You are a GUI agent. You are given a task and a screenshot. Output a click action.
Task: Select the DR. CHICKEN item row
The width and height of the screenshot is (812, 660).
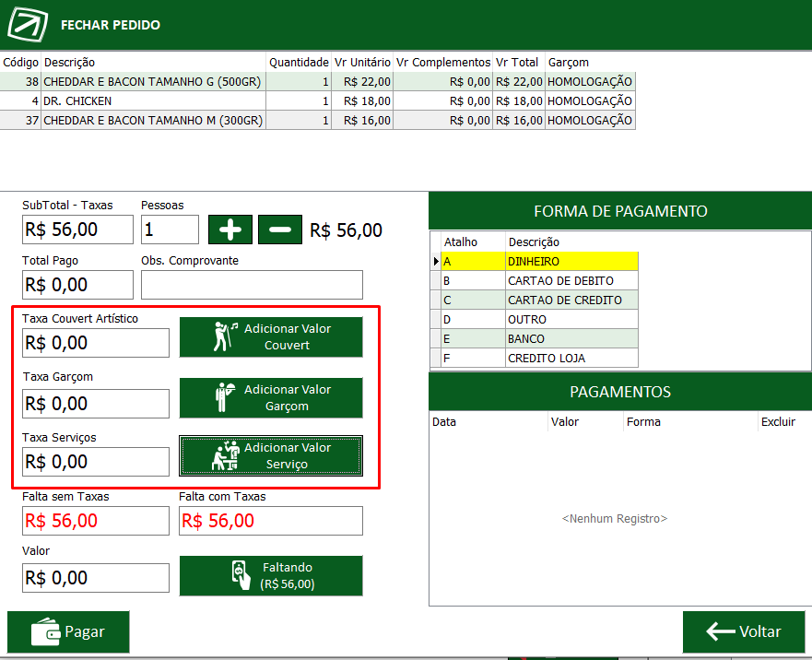317,100
